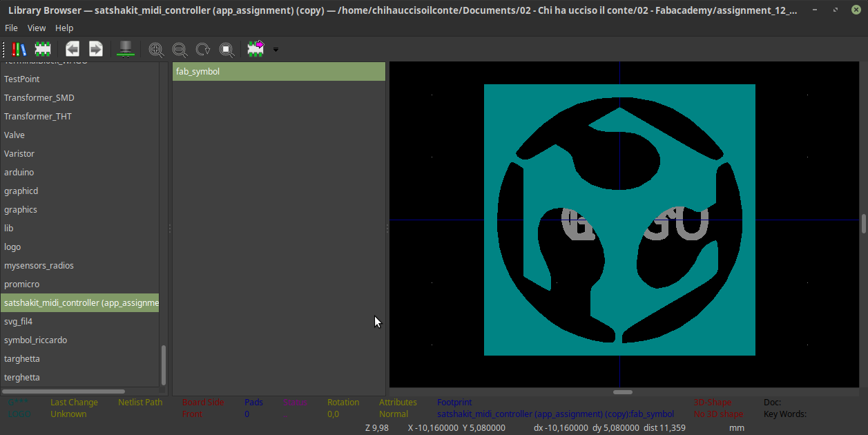Zoom in on the footprint preview
This screenshot has height=435, width=868.
pos(156,49)
